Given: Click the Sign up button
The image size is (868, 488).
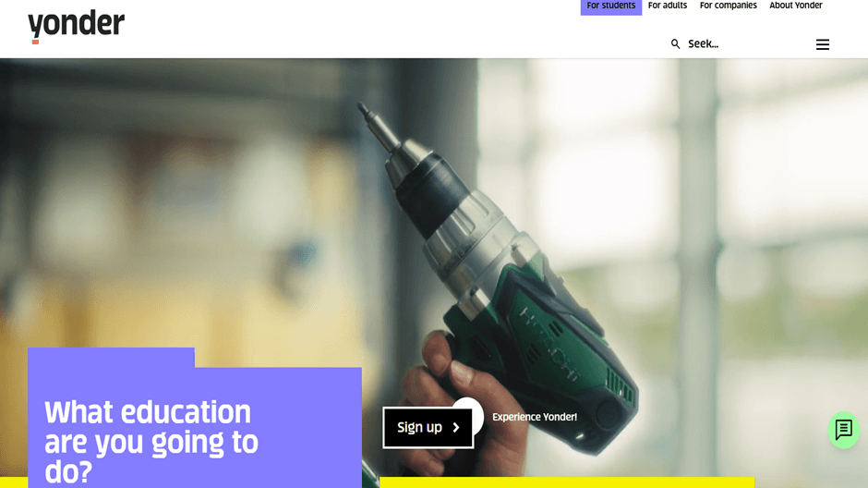Looking at the screenshot, I should [428, 428].
